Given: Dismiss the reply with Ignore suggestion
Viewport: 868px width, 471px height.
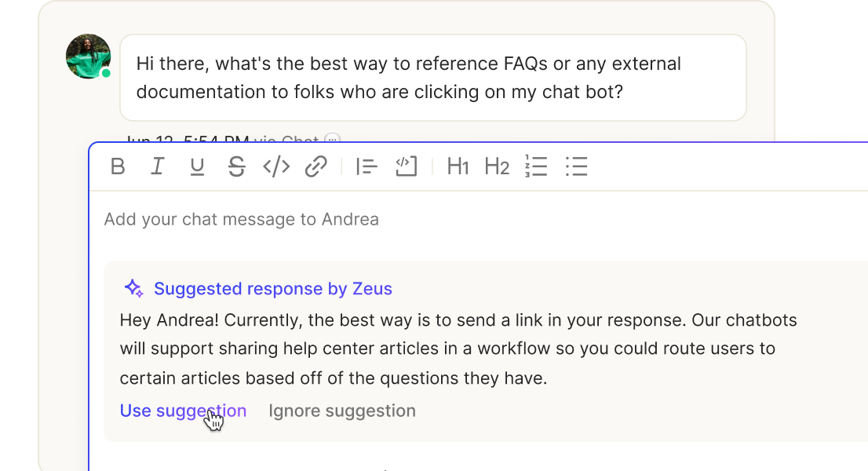Looking at the screenshot, I should pyautogui.click(x=342, y=411).
